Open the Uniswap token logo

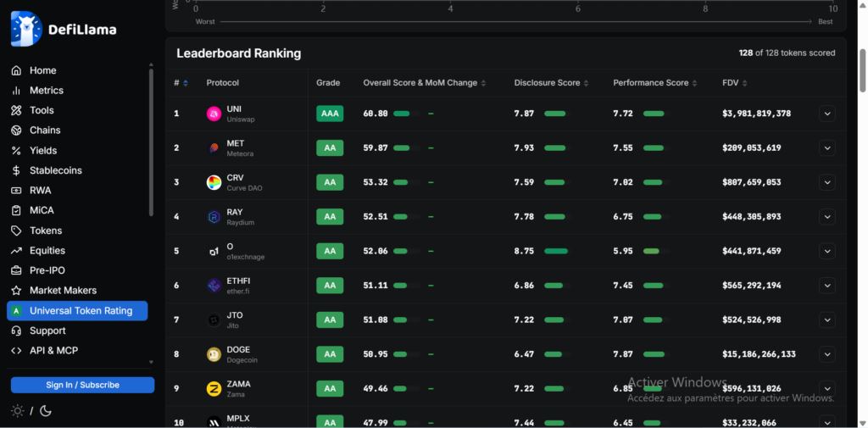pos(214,114)
